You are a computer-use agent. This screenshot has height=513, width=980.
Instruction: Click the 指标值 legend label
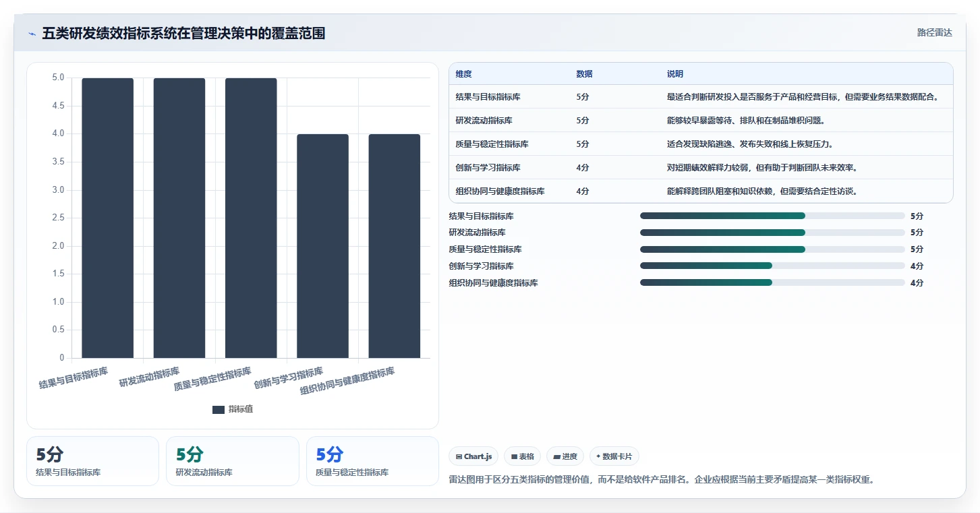(x=241, y=409)
